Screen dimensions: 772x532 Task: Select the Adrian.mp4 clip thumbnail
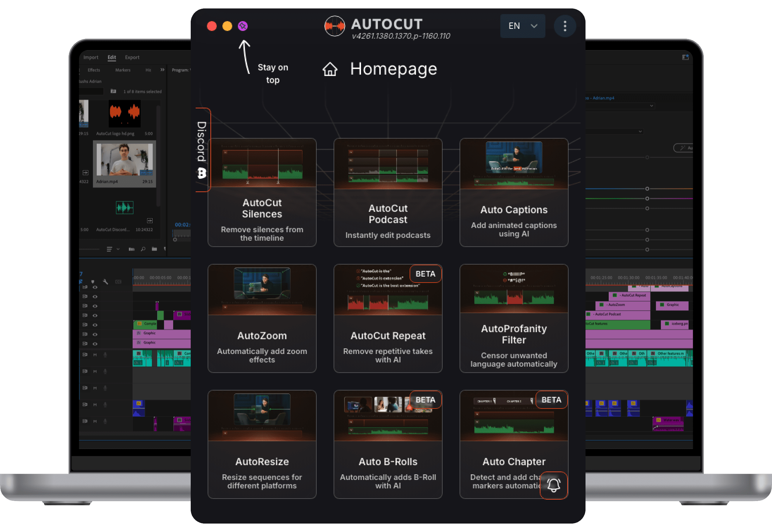point(124,160)
